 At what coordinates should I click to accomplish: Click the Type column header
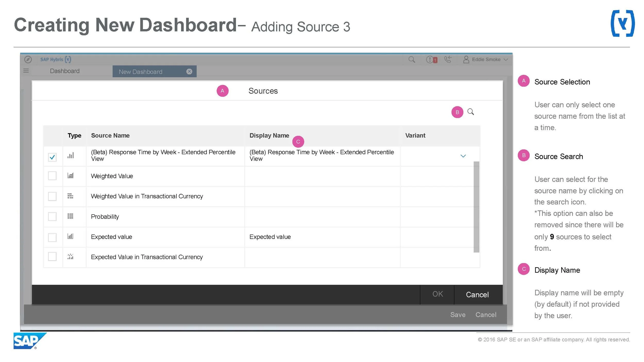point(74,135)
